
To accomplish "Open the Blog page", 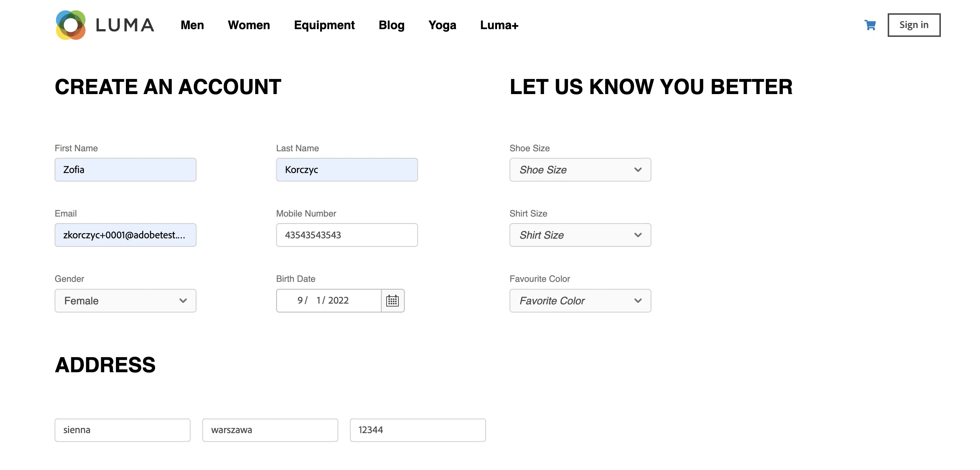I will tap(391, 25).
